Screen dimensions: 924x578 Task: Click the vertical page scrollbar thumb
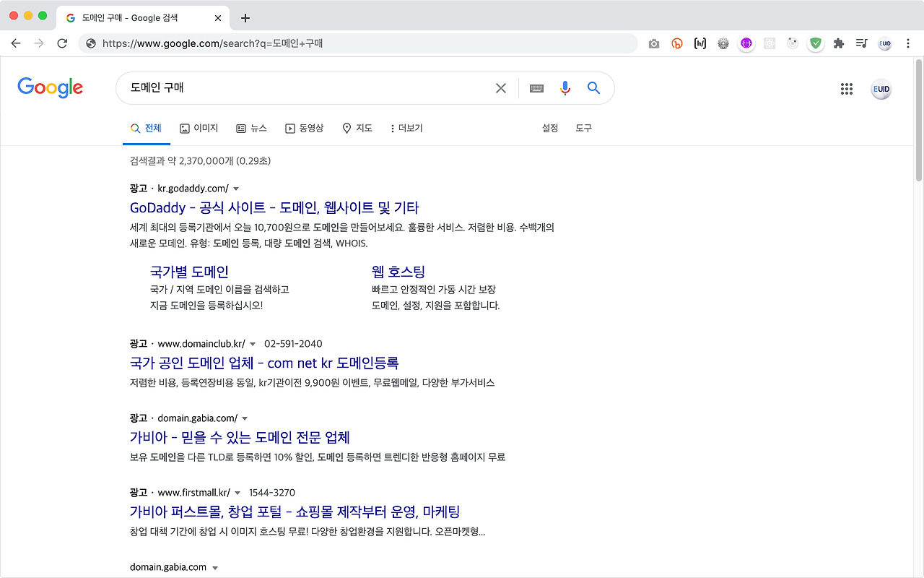pyautogui.click(x=919, y=118)
